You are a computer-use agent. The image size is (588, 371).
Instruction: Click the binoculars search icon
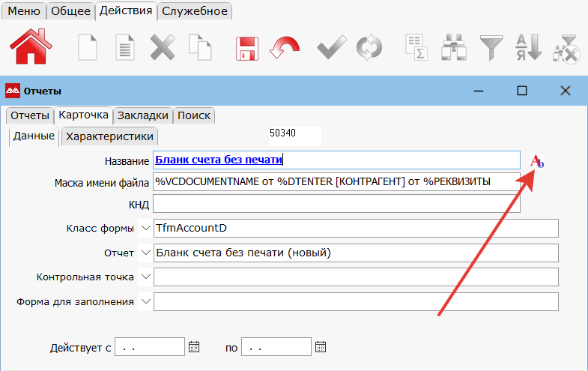[454, 48]
